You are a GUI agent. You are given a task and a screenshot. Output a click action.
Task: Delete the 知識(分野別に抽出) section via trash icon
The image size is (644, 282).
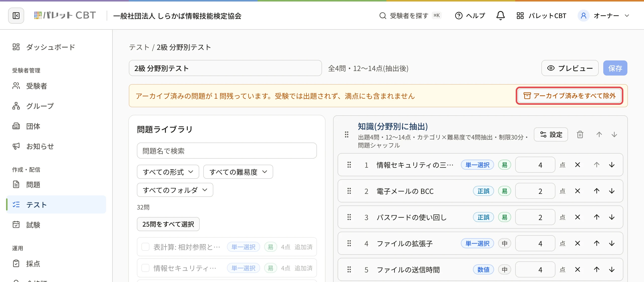[580, 134]
